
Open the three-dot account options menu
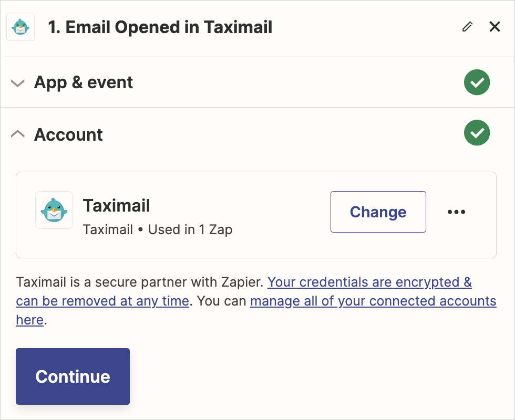(x=456, y=212)
